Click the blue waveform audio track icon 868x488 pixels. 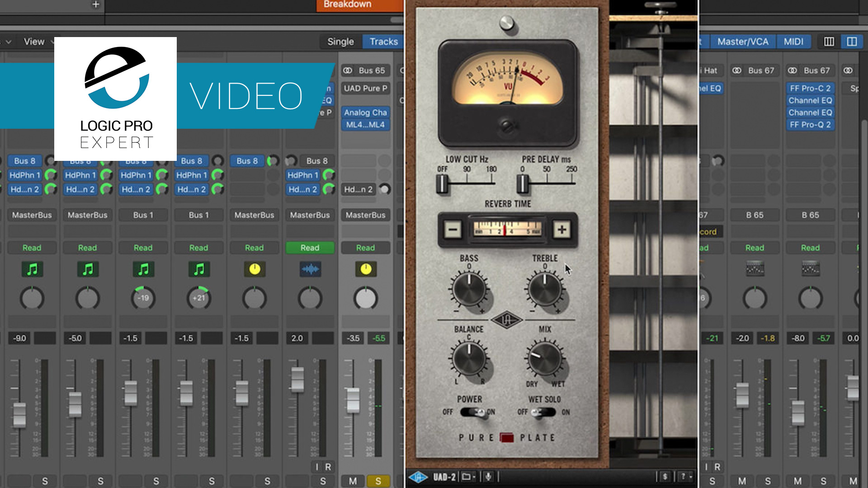pyautogui.click(x=310, y=269)
